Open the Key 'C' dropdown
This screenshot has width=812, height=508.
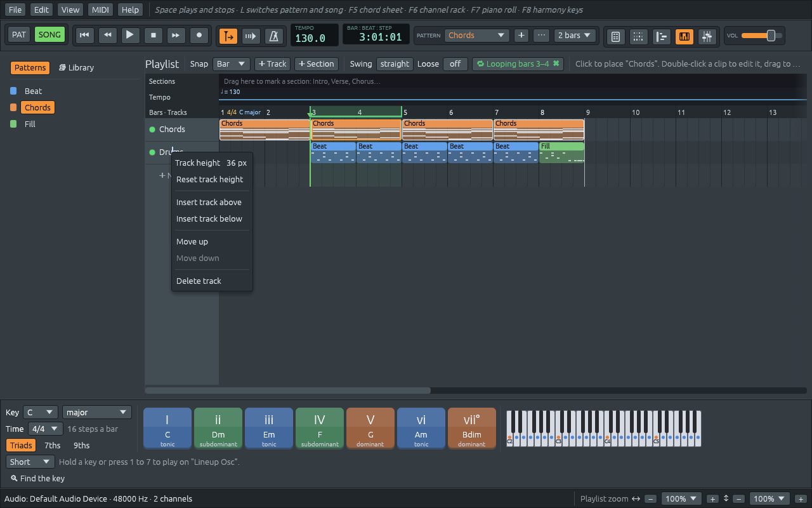tap(41, 413)
